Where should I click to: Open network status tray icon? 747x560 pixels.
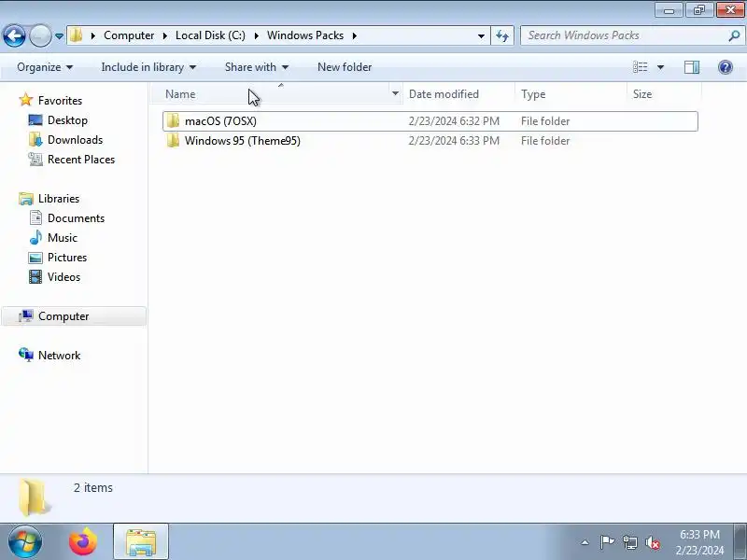click(x=629, y=542)
